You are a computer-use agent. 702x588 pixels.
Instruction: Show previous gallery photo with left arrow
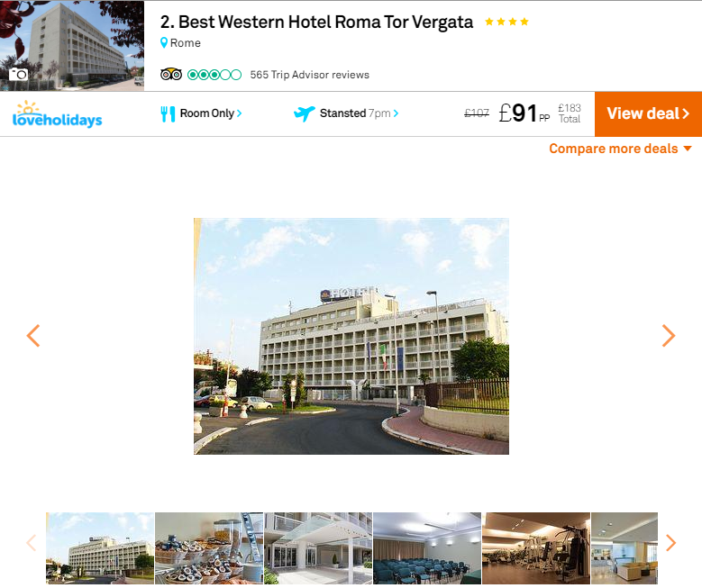point(33,336)
